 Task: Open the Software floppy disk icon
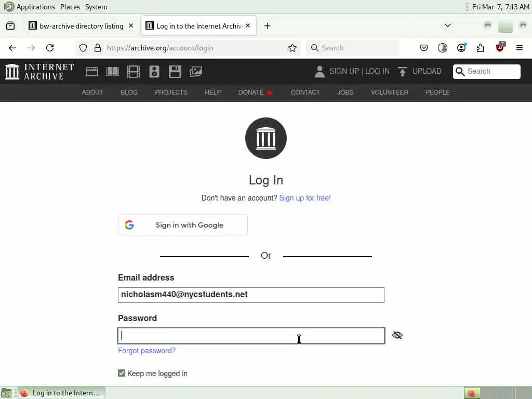(x=175, y=72)
